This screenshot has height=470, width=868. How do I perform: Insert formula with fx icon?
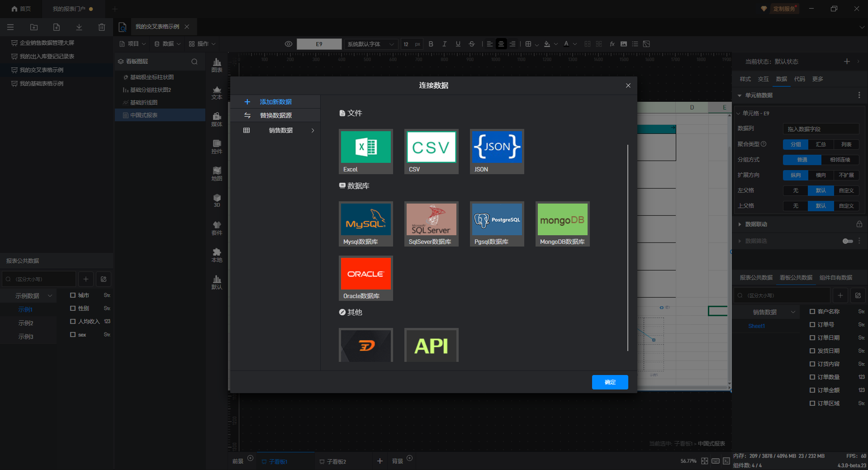[x=612, y=44]
